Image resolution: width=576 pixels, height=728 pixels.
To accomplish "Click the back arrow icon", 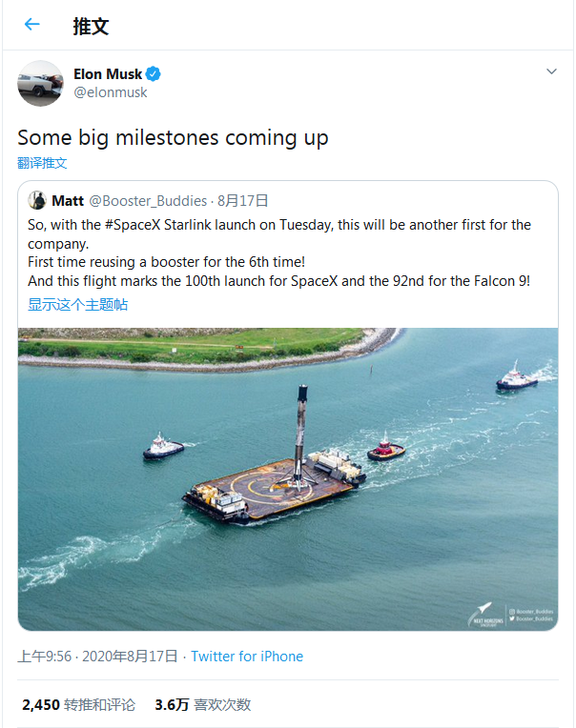I will (x=32, y=25).
